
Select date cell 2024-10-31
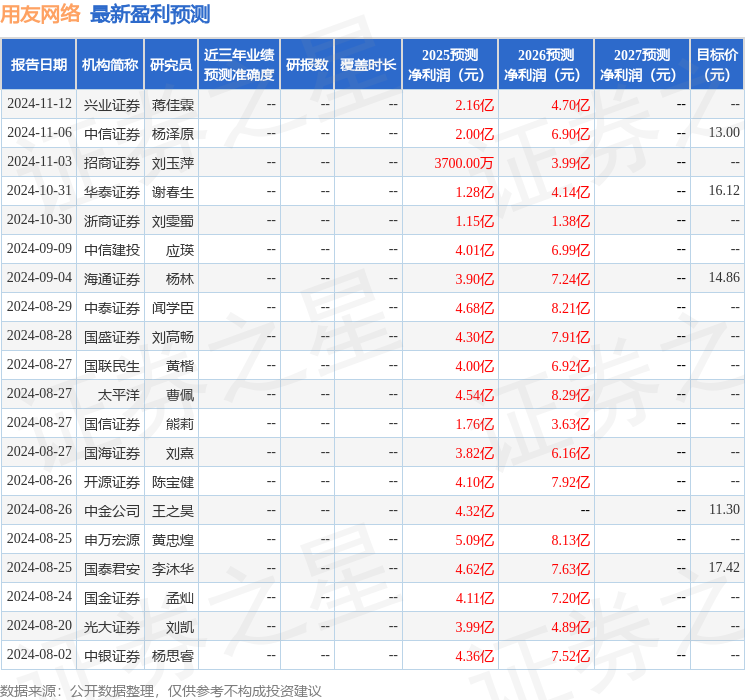[x=39, y=191]
